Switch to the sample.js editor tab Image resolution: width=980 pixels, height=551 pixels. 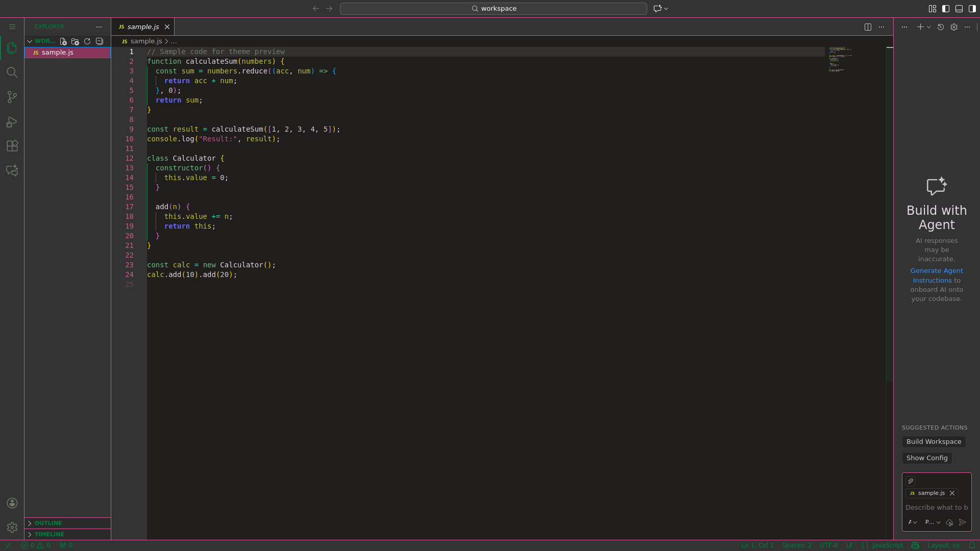pos(143,27)
